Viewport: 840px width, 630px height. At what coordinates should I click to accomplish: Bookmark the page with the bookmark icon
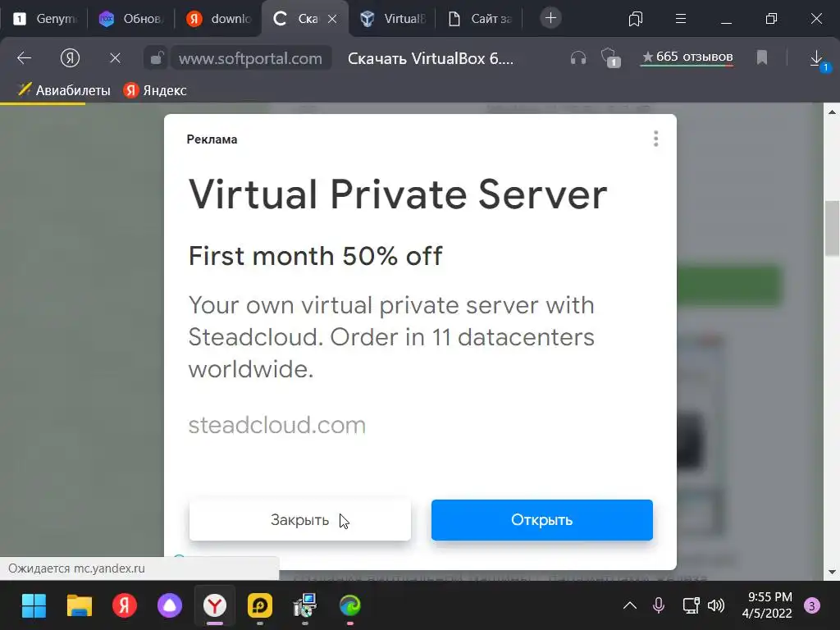[x=762, y=57]
